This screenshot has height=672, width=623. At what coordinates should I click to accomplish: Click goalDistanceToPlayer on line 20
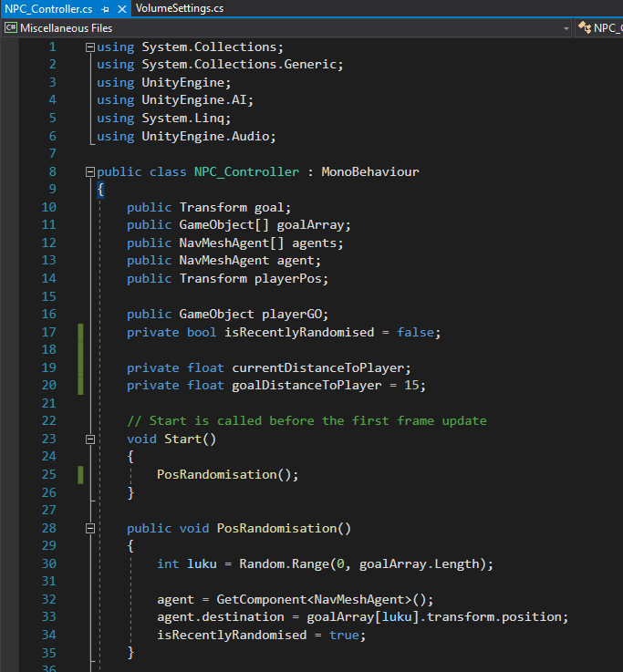click(x=306, y=386)
